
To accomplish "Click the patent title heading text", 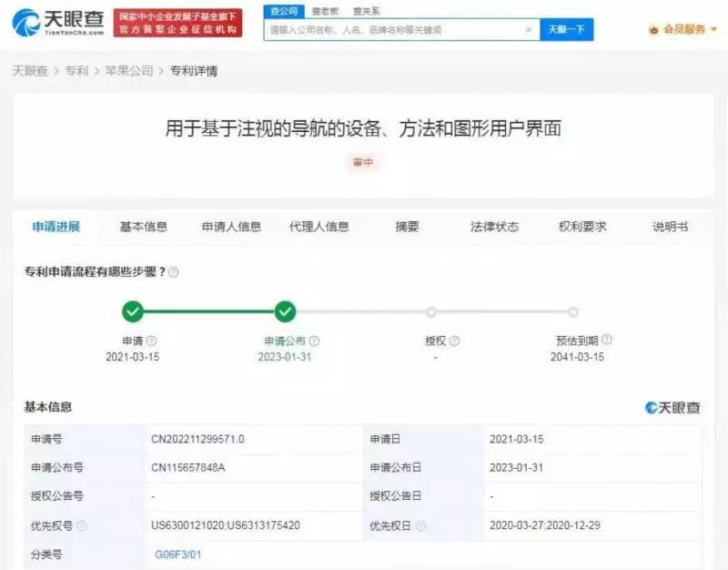I will pos(363,128).
